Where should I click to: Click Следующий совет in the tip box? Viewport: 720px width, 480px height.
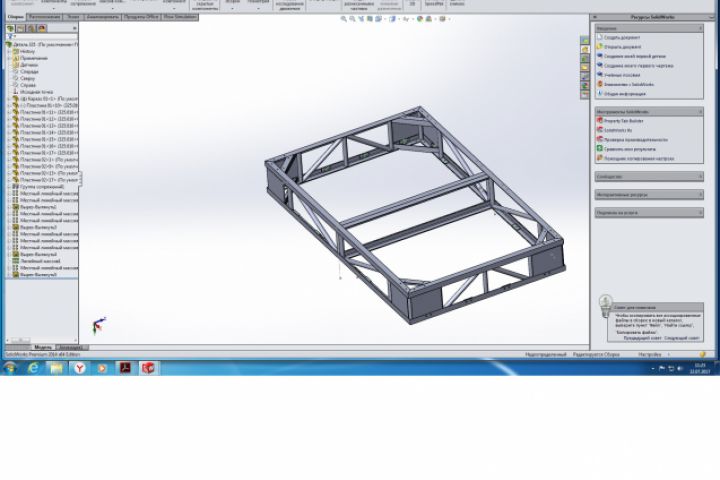click(x=681, y=338)
